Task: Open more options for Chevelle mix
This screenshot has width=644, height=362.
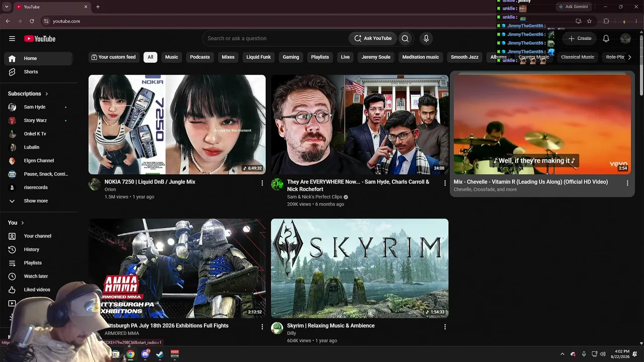Action: point(627,183)
